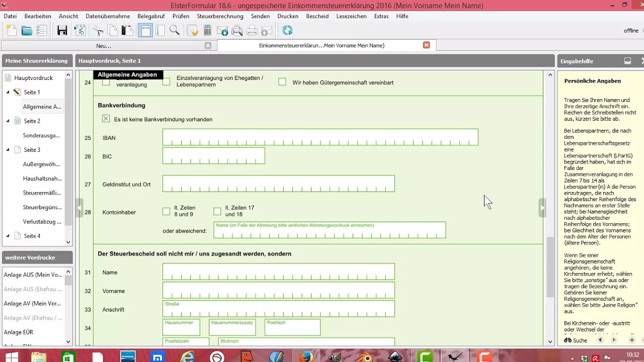This screenshot has width=644, height=362.
Task: Collapse the right Eingabehilfe panel handle
Action: (542, 208)
